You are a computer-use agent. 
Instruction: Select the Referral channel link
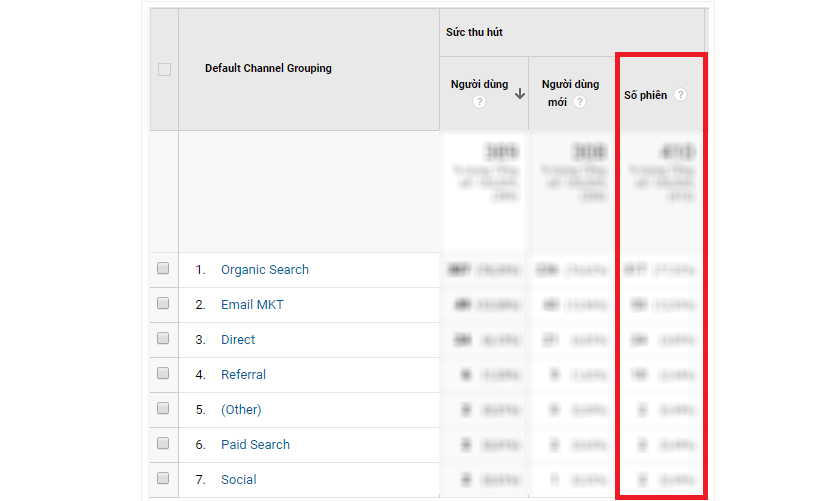243,375
